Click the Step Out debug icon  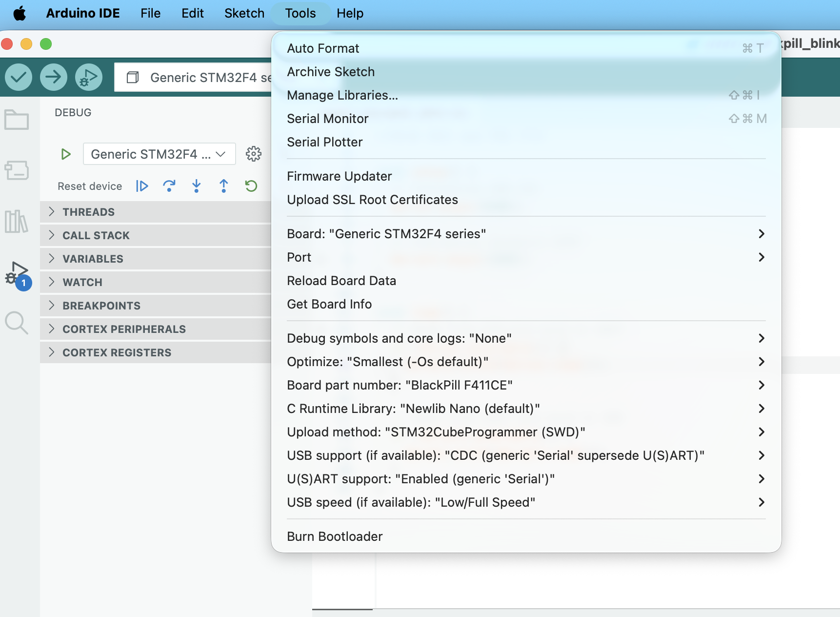click(x=224, y=186)
